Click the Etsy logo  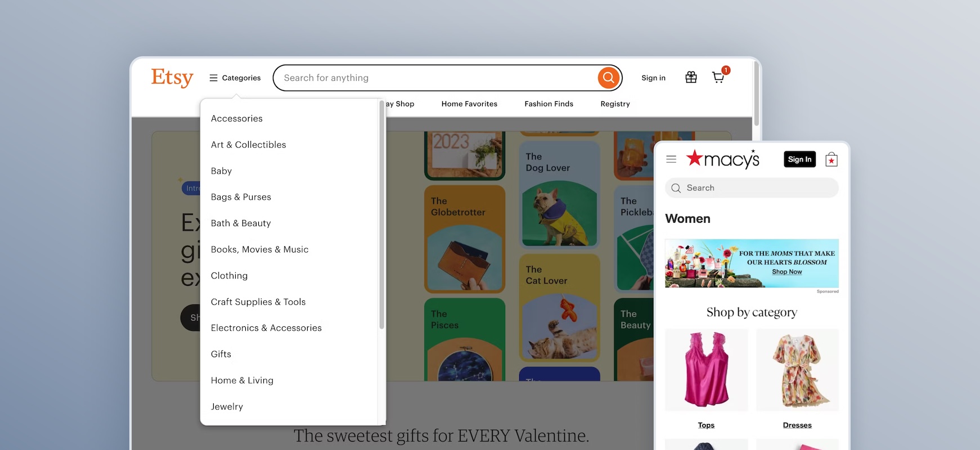point(172,78)
